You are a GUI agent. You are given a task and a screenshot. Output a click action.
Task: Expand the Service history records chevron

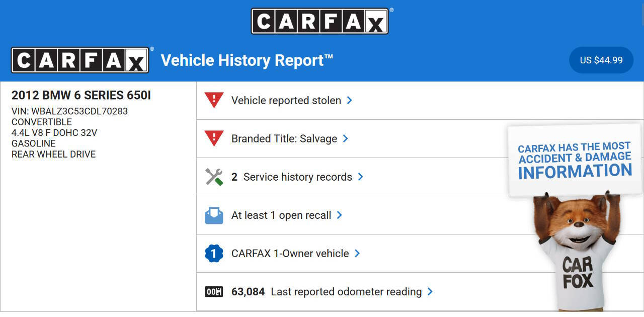click(361, 177)
